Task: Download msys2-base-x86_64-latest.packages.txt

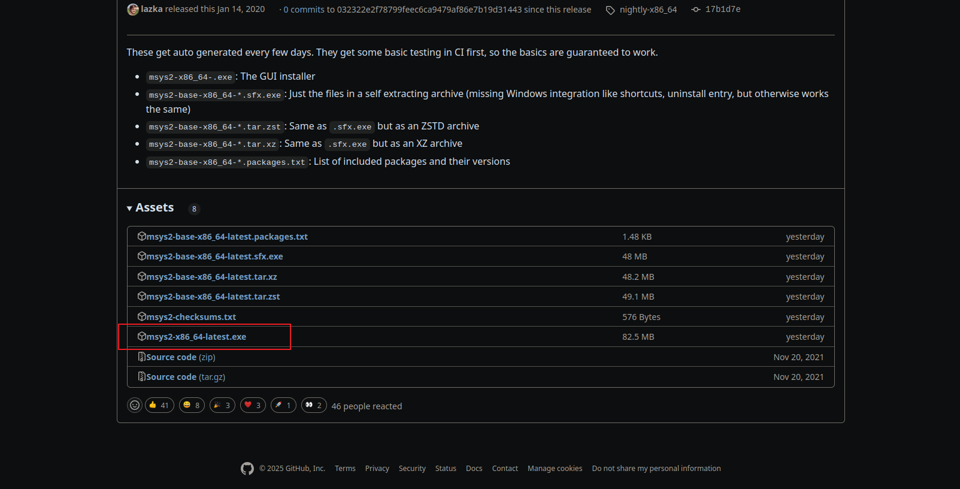Action: (227, 237)
